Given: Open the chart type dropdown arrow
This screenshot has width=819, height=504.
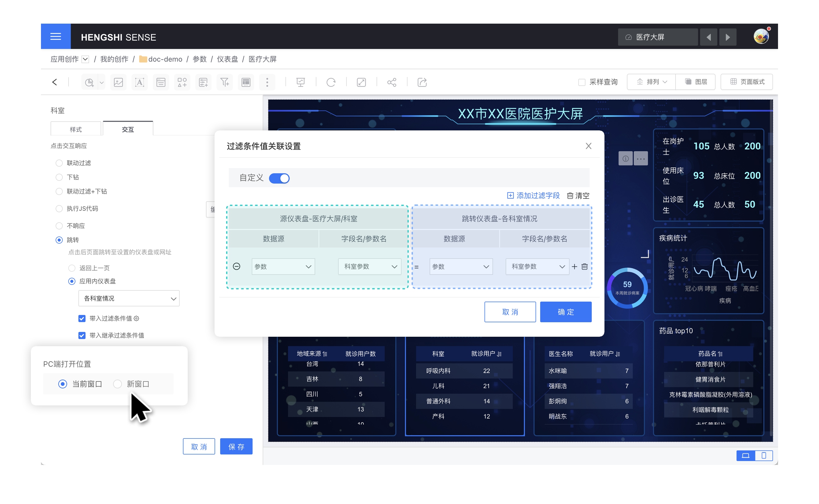Looking at the screenshot, I should pyautogui.click(x=102, y=82).
